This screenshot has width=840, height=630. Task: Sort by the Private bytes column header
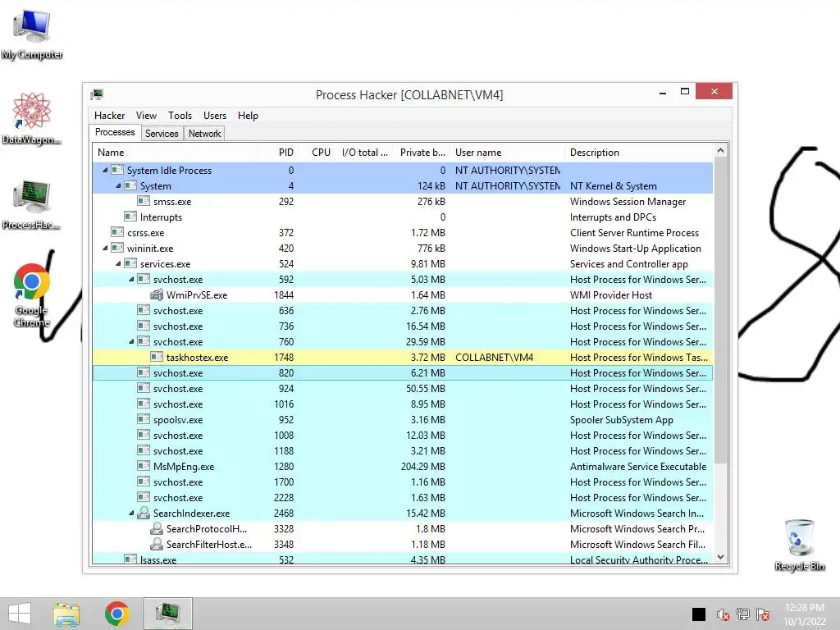click(422, 153)
